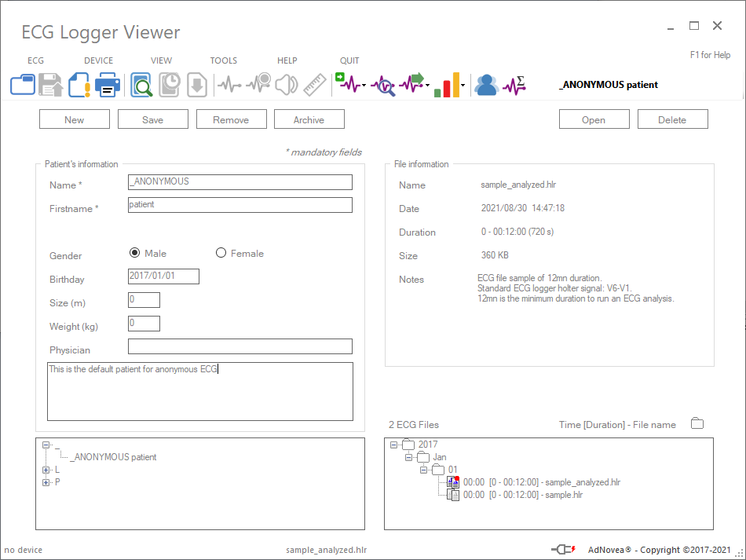Select the 2017 year folder label
This screenshot has height=560, width=746.
coord(428,445)
